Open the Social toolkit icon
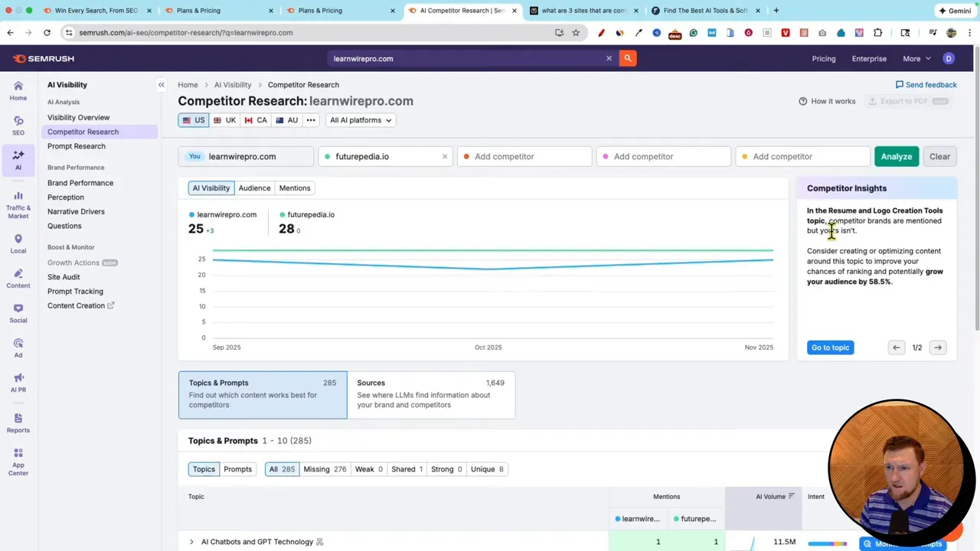The height and width of the screenshot is (551, 980). coord(18,314)
